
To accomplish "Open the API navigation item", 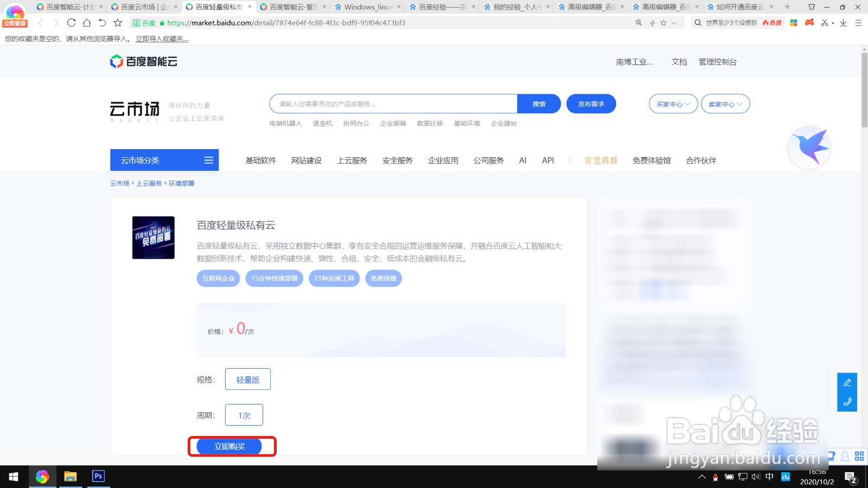I will click(548, 160).
